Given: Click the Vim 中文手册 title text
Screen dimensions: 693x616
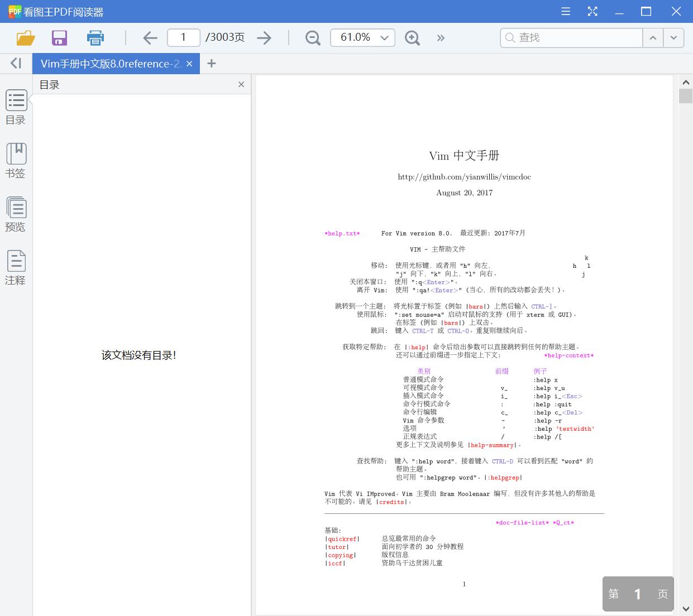Looking at the screenshot, I should pyautogui.click(x=464, y=156).
